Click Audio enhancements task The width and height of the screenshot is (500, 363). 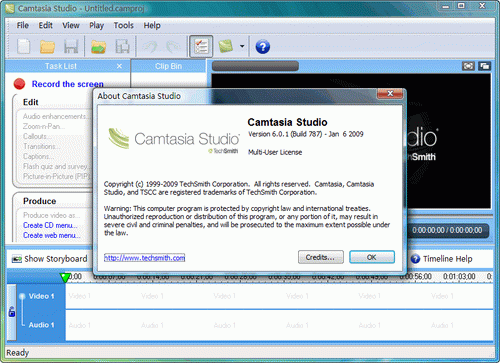56,116
